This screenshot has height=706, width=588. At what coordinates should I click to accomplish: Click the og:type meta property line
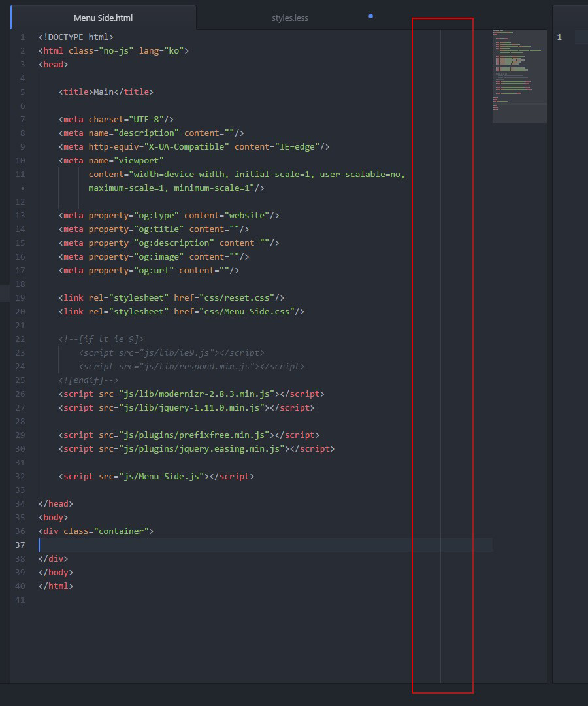tap(169, 216)
